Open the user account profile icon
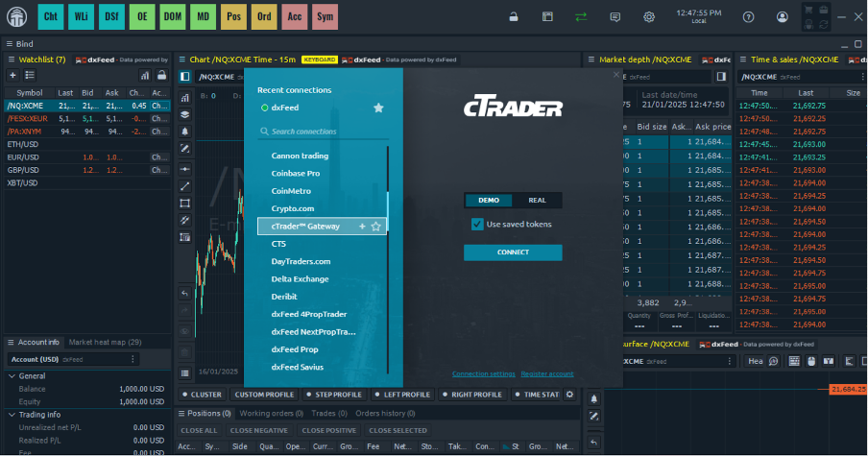The image size is (868, 456). click(783, 16)
